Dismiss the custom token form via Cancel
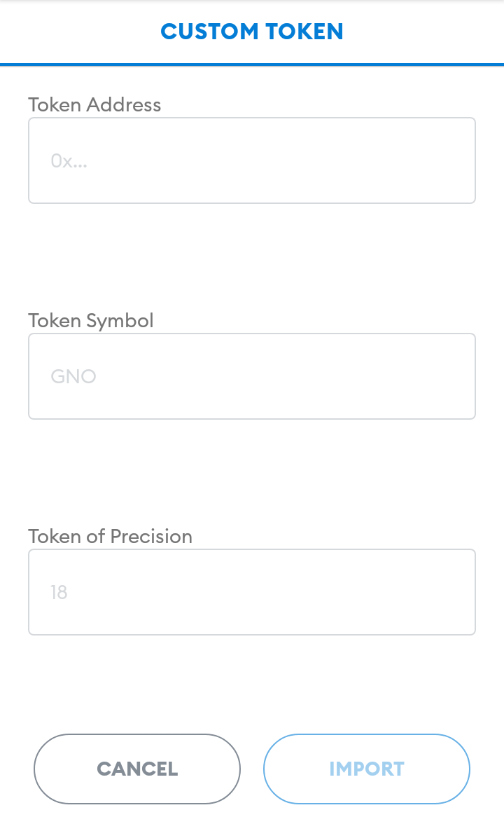504x824 pixels. (137, 769)
